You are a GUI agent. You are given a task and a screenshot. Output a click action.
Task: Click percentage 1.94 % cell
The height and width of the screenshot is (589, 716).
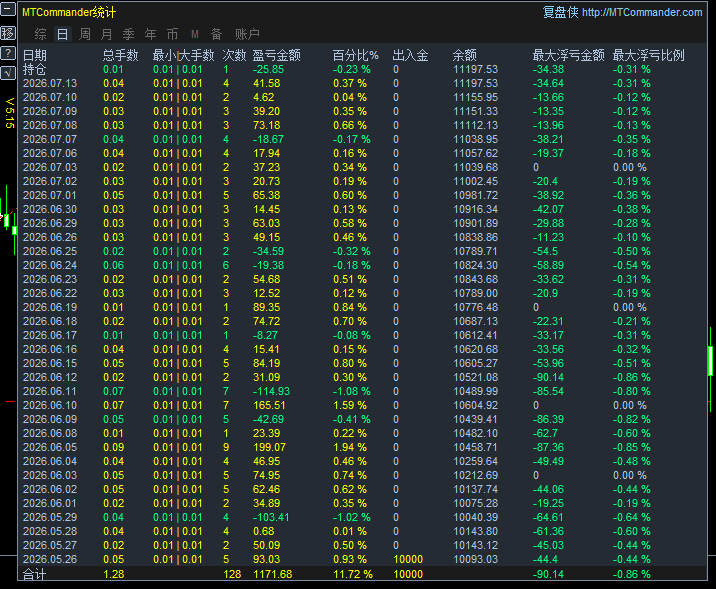[x=350, y=447]
